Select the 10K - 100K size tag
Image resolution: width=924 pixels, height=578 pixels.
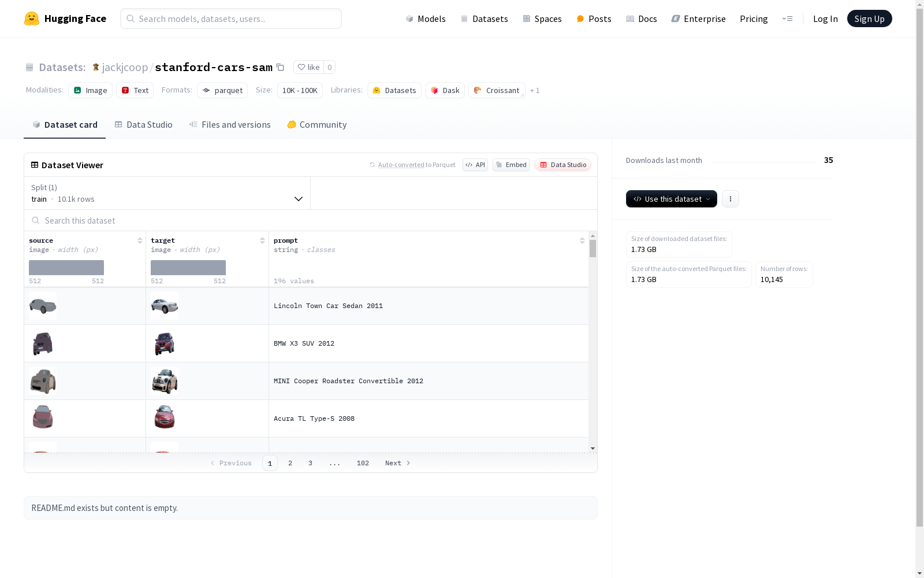(300, 90)
